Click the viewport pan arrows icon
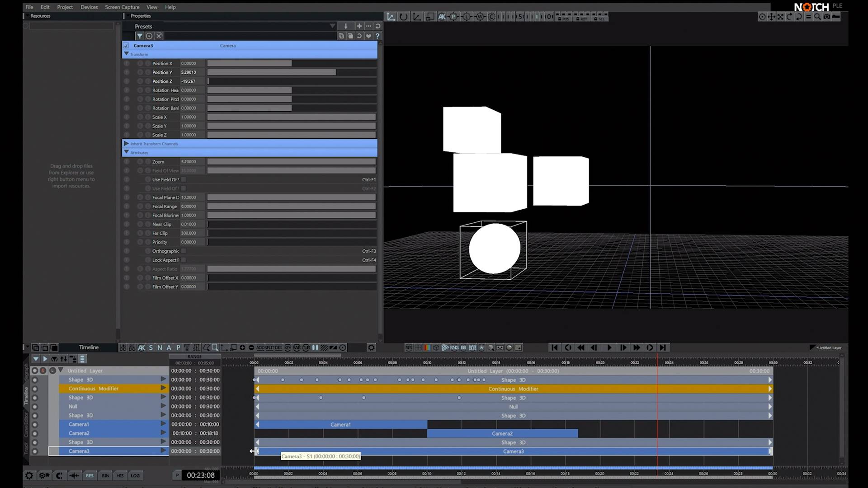The height and width of the screenshot is (488, 868). point(771,17)
